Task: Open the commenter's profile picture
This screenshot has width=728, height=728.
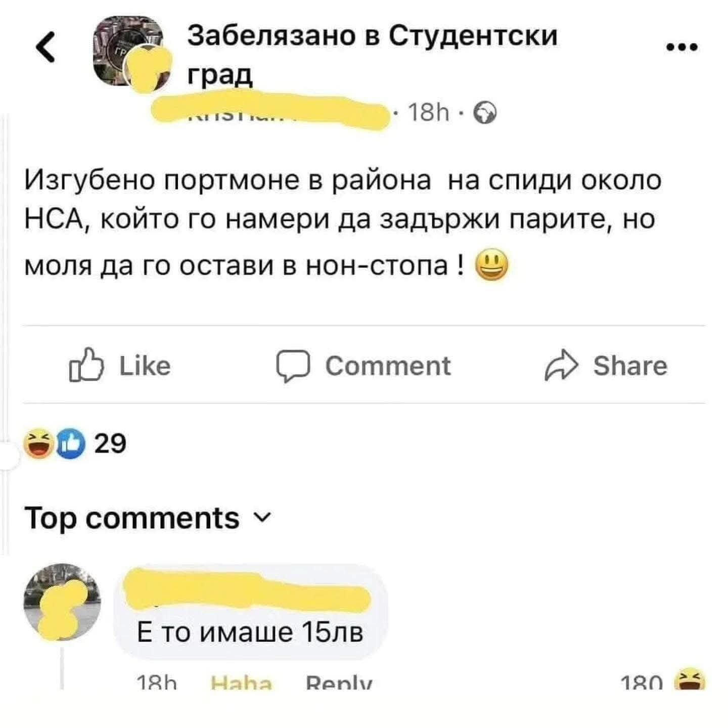Action: 62,602
